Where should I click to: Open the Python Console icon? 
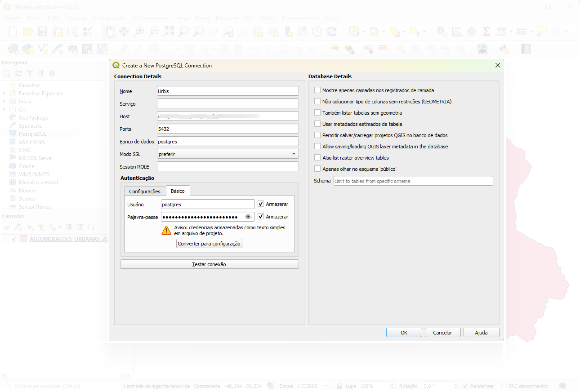(504, 49)
